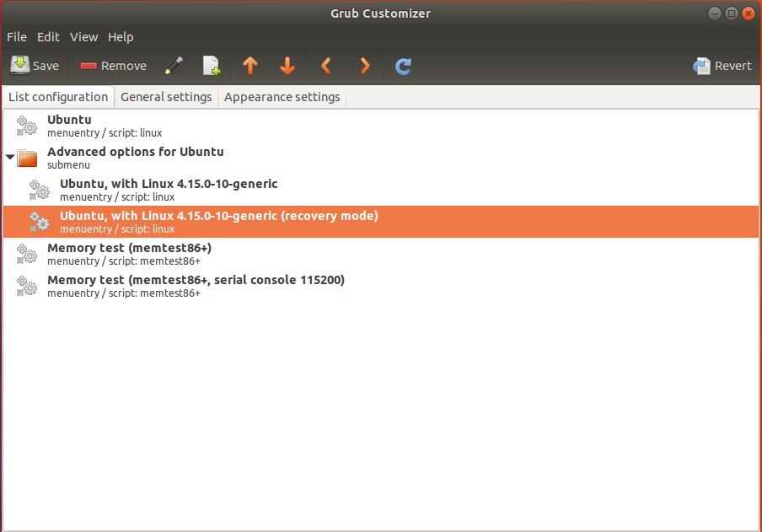This screenshot has height=532, width=762.
Task: Open the Help menu
Action: 121,37
